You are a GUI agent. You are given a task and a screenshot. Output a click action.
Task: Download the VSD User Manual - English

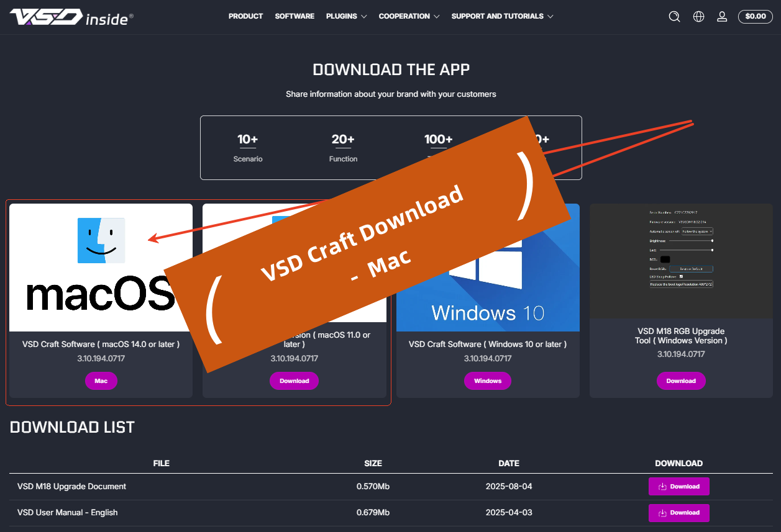click(x=679, y=513)
